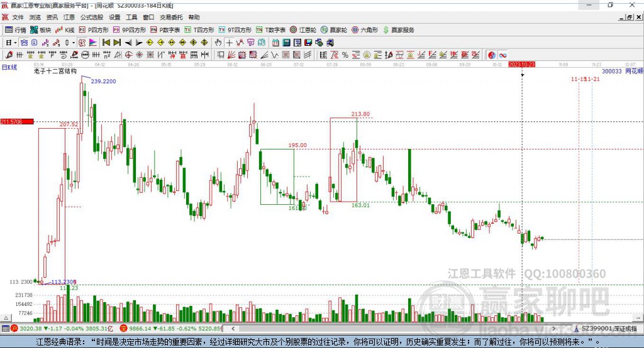Click the 239.2200 high price label
The image size is (644, 348).
[x=104, y=81]
